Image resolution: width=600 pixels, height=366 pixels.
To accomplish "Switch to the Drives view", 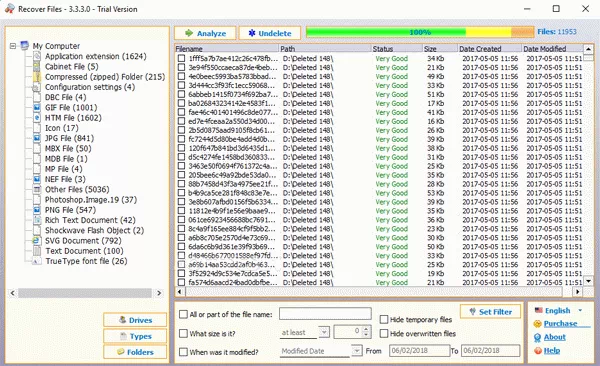I will tap(135, 320).
